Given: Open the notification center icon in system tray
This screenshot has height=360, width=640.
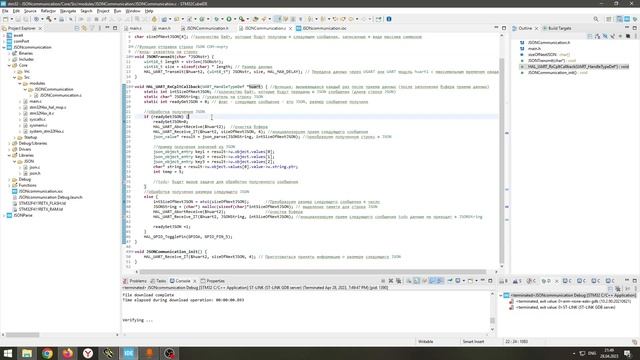Looking at the screenshot, I should (627, 353).
